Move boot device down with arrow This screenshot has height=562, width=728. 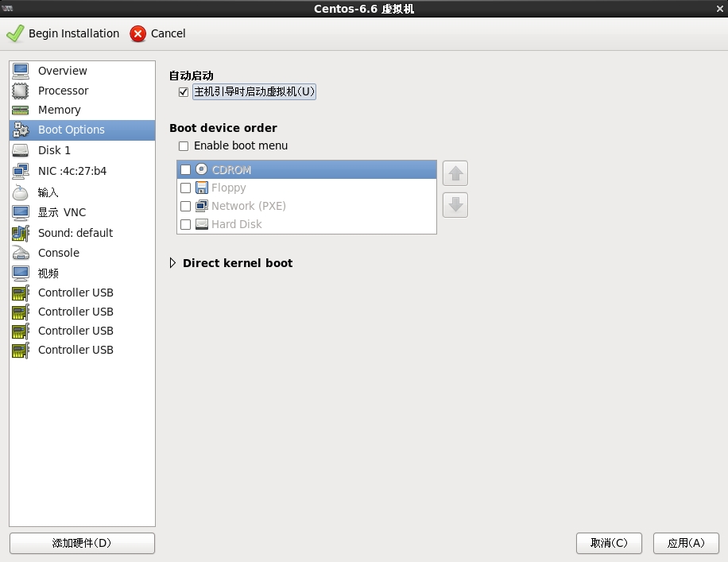coord(455,205)
